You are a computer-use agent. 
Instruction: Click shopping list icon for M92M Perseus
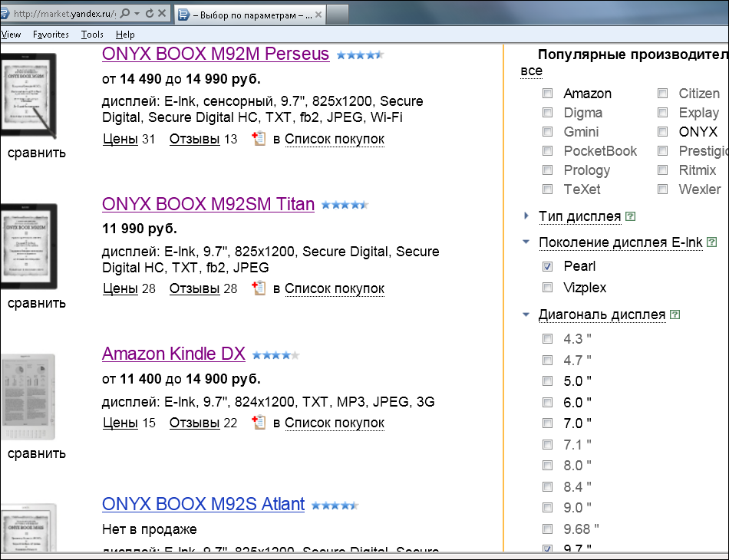tap(259, 138)
